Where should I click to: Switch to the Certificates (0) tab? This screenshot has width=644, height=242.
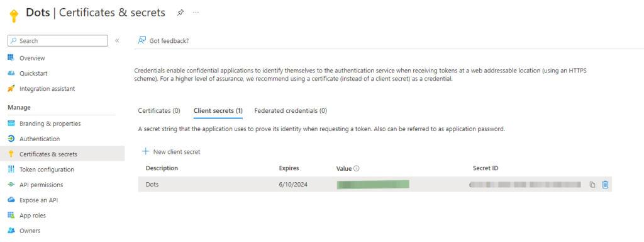159,111
